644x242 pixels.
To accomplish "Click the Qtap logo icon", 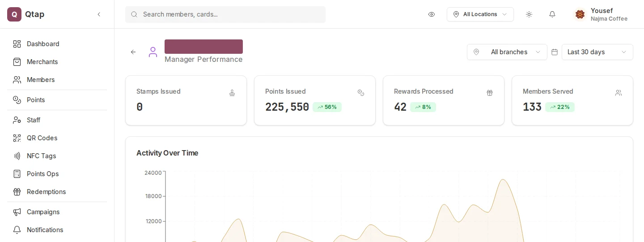I will click(14, 14).
